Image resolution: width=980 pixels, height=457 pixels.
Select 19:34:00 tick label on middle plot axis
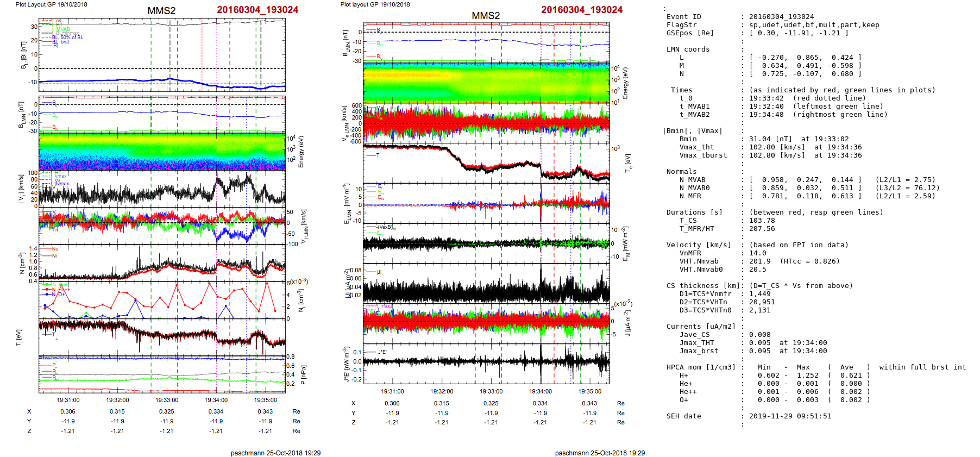(x=540, y=391)
